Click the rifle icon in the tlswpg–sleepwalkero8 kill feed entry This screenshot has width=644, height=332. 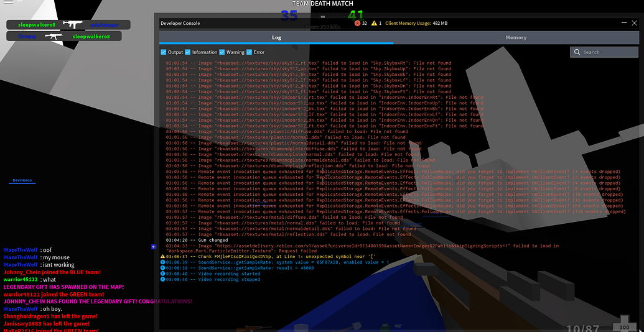pos(54,36)
